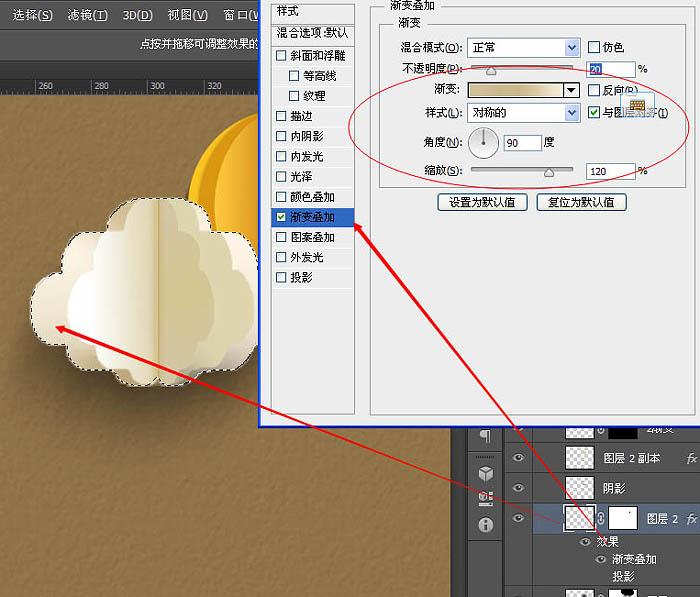Click the 光泽 style label
The height and width of the screenshot is (597, 700).
point(301,177)
